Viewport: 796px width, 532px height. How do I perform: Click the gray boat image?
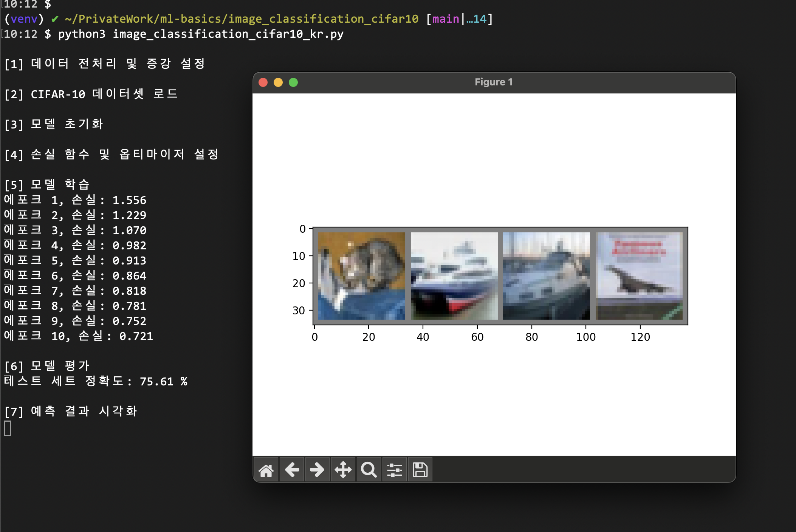546,276
